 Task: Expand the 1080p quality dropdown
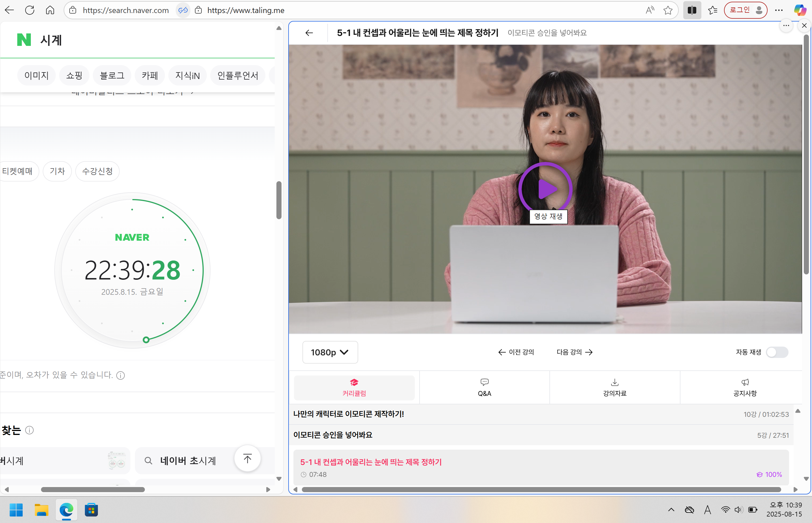tap(330, 352)
